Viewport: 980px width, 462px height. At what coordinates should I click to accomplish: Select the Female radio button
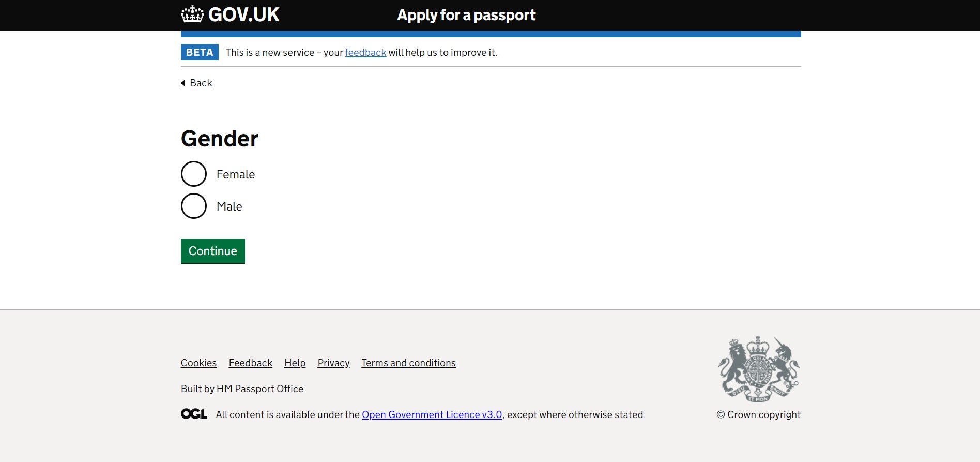coord(194,174)
